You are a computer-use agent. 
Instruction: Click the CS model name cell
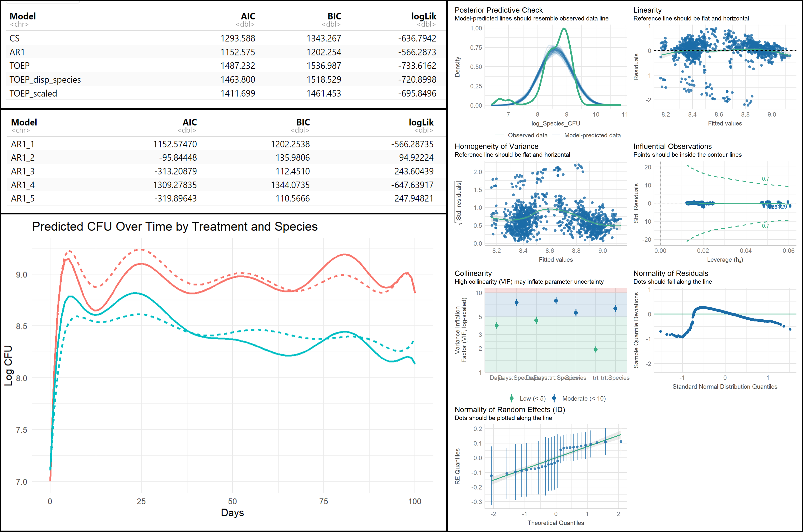point(15,38)
